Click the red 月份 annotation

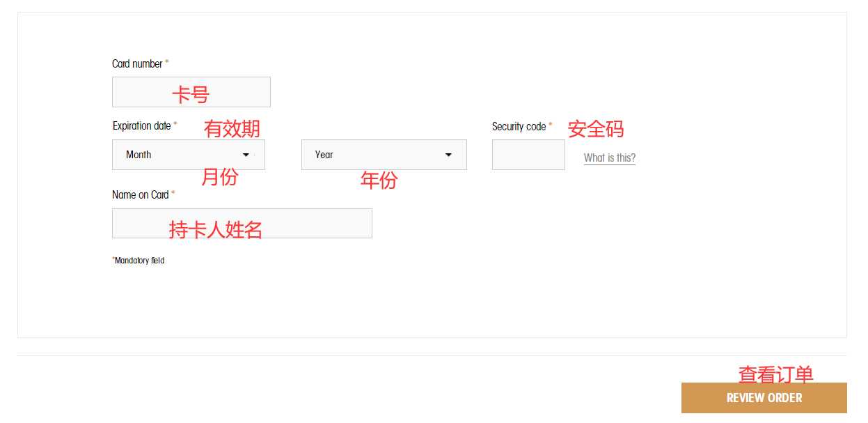pos(219,177)
